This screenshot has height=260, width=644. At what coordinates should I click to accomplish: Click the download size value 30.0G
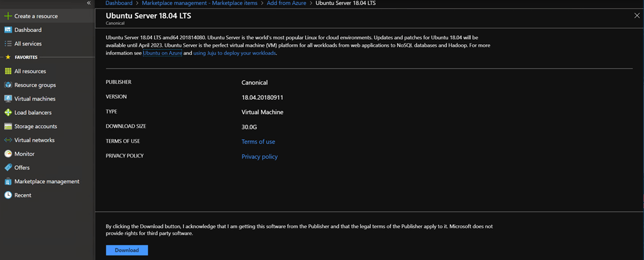250,127
